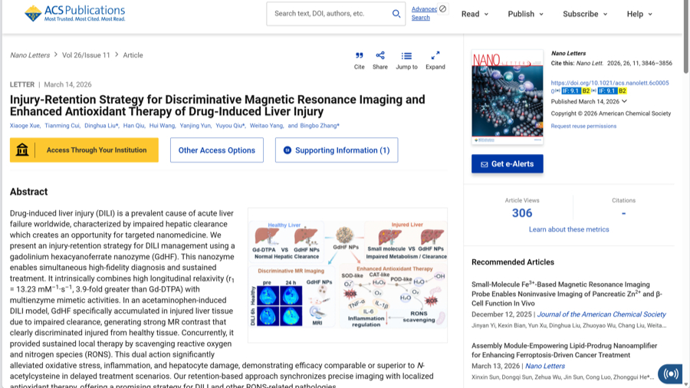Open the Subscribe dropdown menu
Screen dimensions: 690x388
[x=585, y=14]
